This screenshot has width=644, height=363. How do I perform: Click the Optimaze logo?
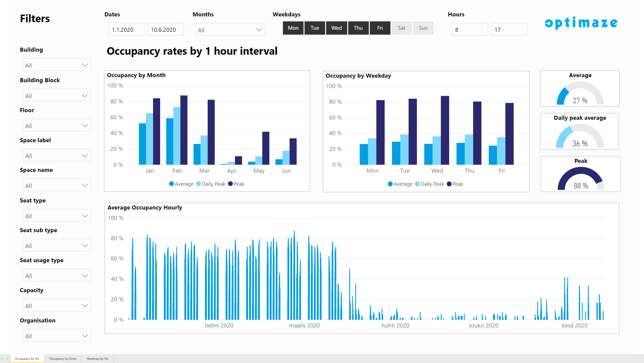[x=581, y=23]
